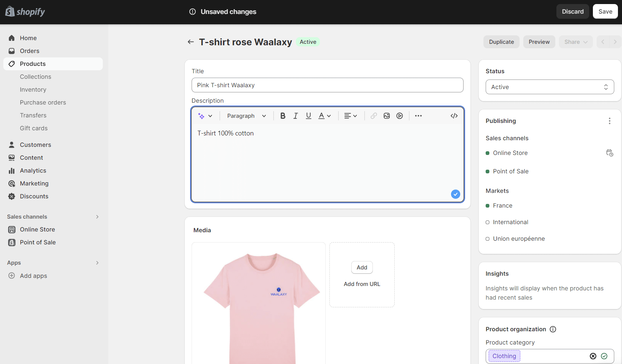The width and height of the screenshot is (622, 364).
Task: Open the Publishing three-dot menu
Action: click(x=609, y=121)
